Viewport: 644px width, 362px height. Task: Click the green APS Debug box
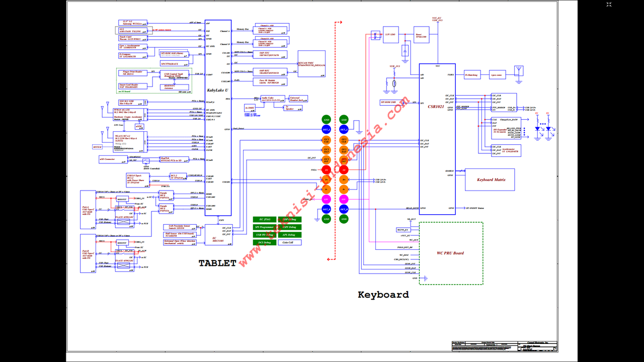pos(289,235)
